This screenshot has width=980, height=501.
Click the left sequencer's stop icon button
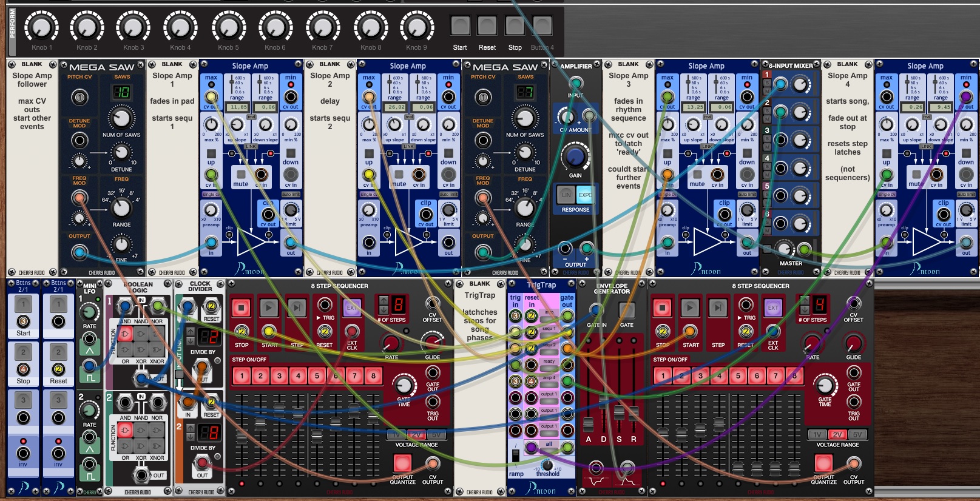(242, 308)
